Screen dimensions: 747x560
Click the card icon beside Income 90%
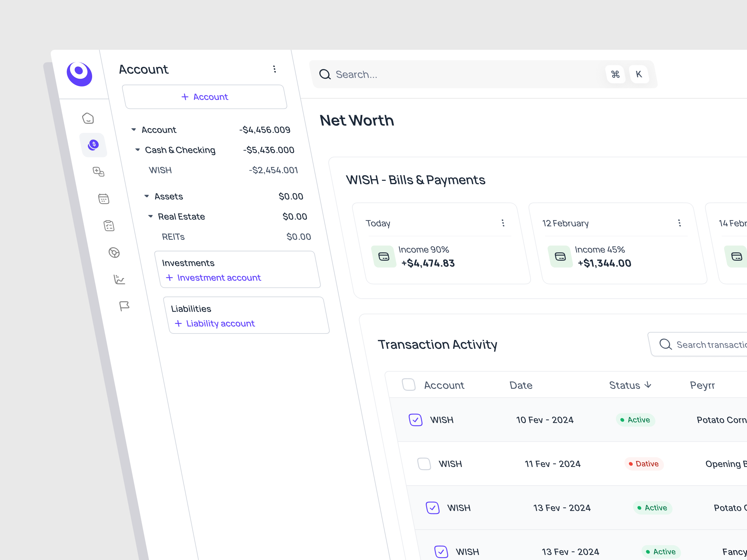pyautogui.click(x=384, y=257)
